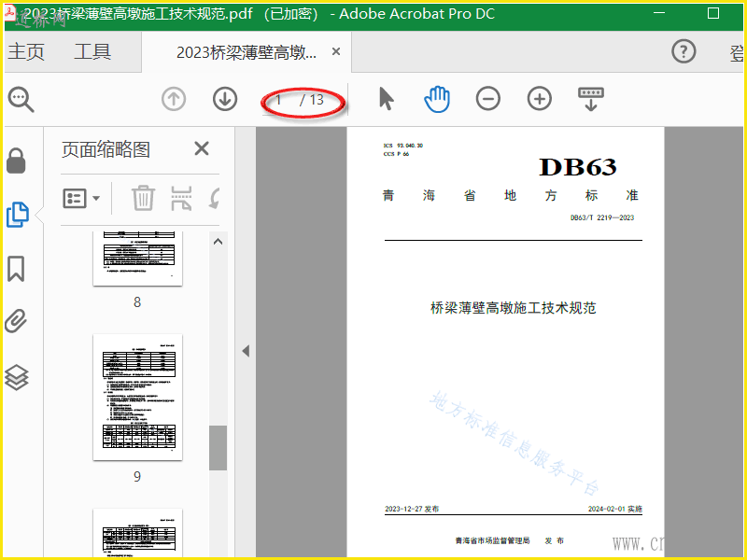Open the layers panel
747x560 pixels.
pyautogui.click(x=17, y=377)
